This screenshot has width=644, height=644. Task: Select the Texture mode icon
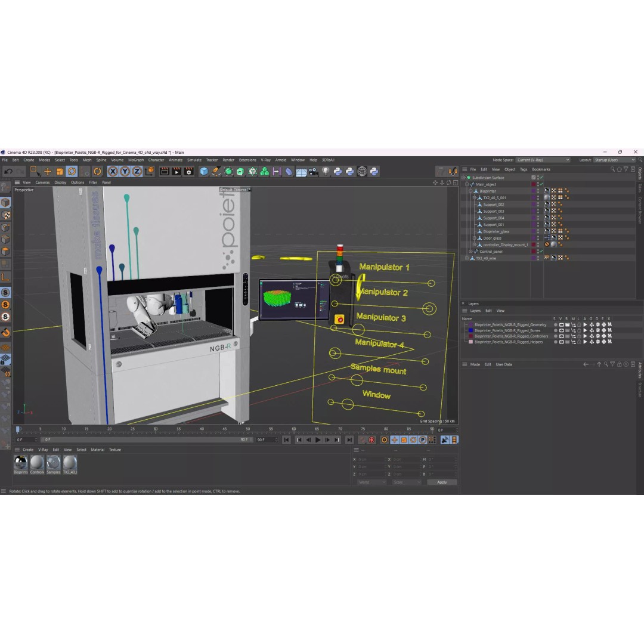tap(6, 215)
